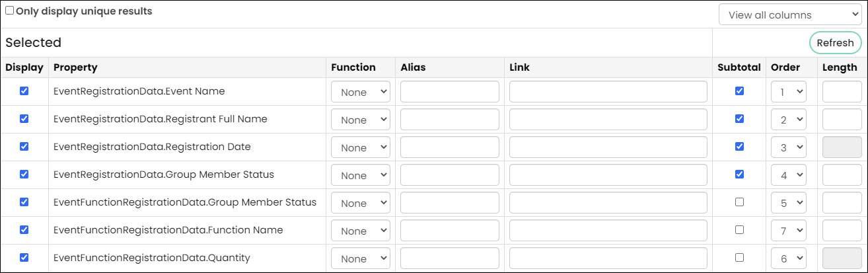The image size is (868, 273).
Task: Click the Property column header
Action: pyautogui.click(x=75, y=67)
